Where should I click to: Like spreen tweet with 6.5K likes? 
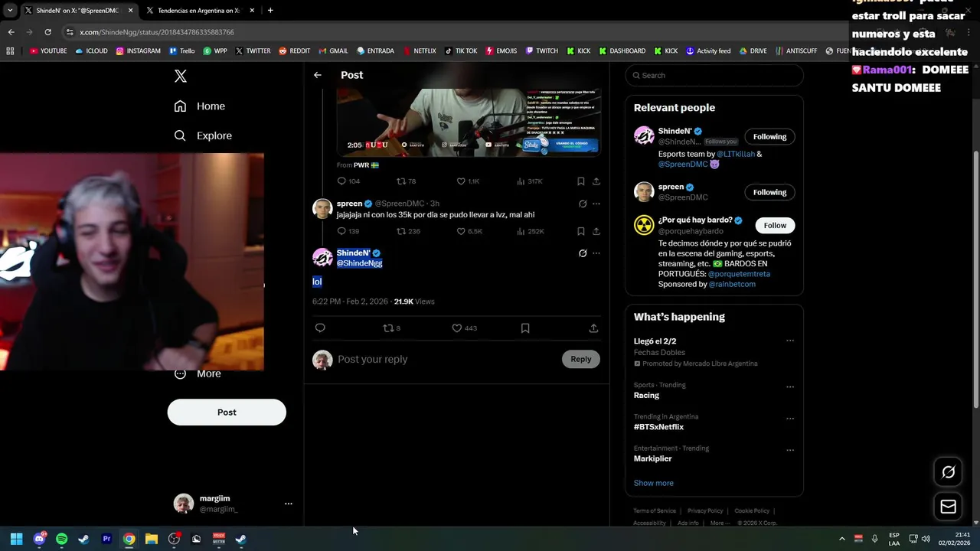461,231
